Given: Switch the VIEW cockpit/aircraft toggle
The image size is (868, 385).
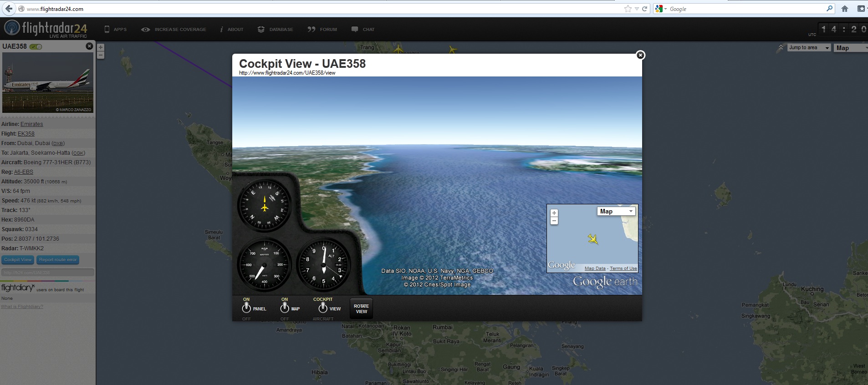Looking at the screenshot, I should 323,308.
